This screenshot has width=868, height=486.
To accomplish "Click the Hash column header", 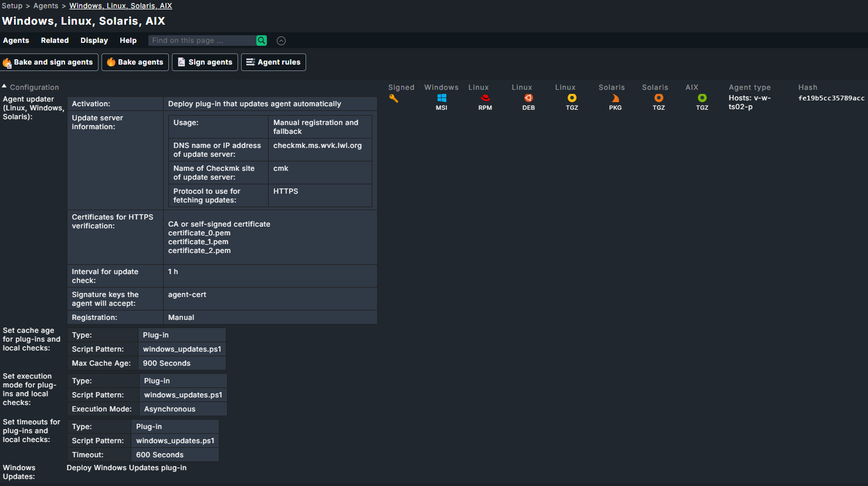I will tap(808, 87).
